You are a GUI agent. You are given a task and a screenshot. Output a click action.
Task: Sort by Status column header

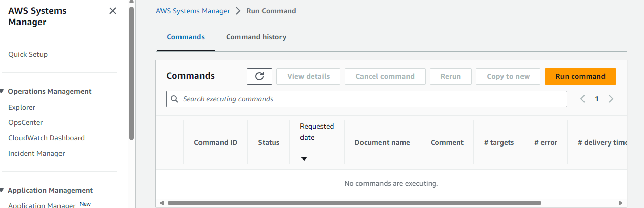pos(269,142)
